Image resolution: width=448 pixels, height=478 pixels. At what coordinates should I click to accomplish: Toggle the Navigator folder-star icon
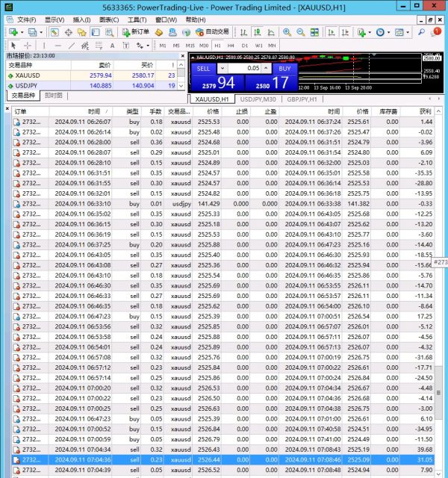(x=82, y=32)
